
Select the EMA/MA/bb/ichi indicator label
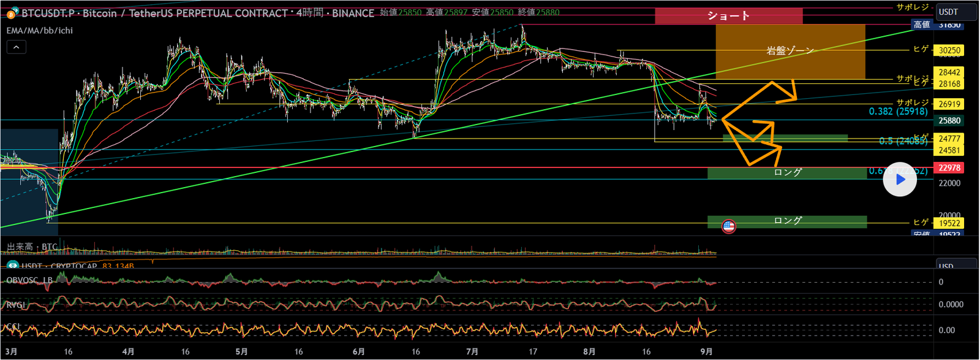[x=39, y=31]
